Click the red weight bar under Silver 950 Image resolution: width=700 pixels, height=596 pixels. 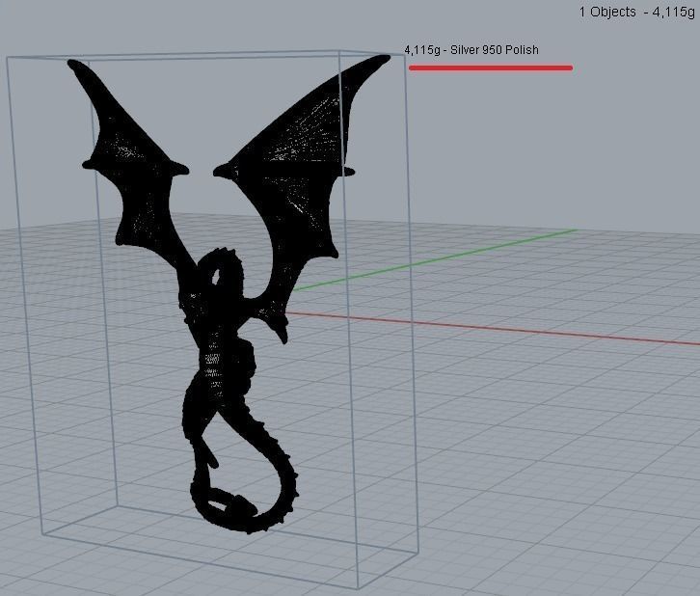point(491,68)
